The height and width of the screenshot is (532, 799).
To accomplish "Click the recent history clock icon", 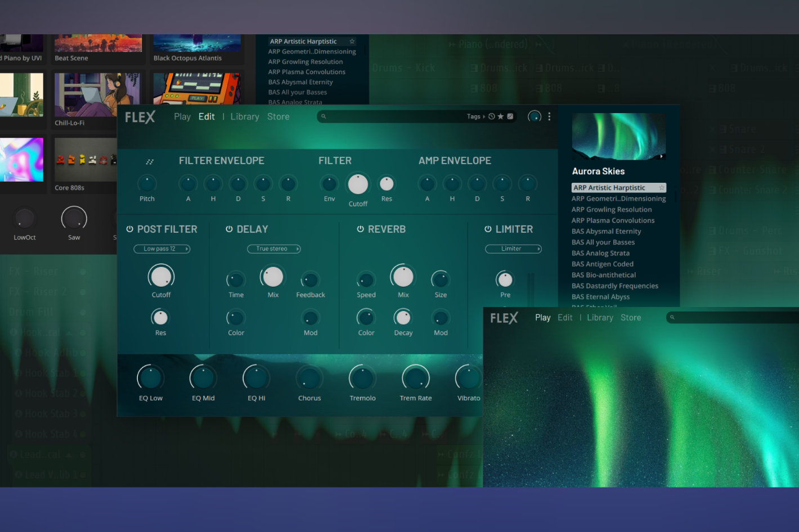I will [492, 116].
